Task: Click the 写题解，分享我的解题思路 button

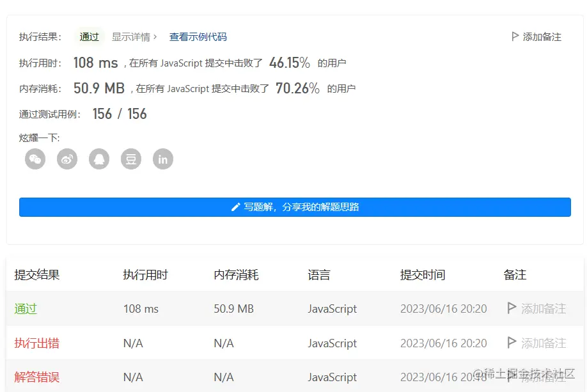Action: click(295, 207)
